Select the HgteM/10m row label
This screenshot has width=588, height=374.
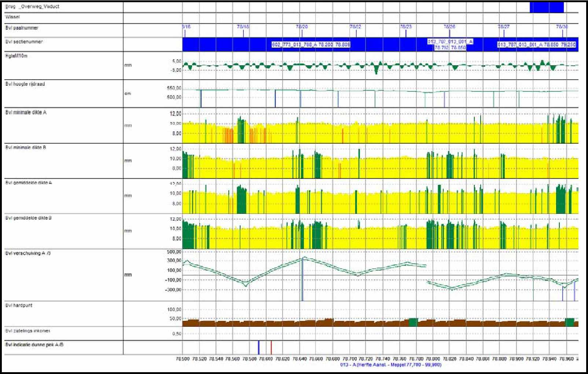coord(16,56)
